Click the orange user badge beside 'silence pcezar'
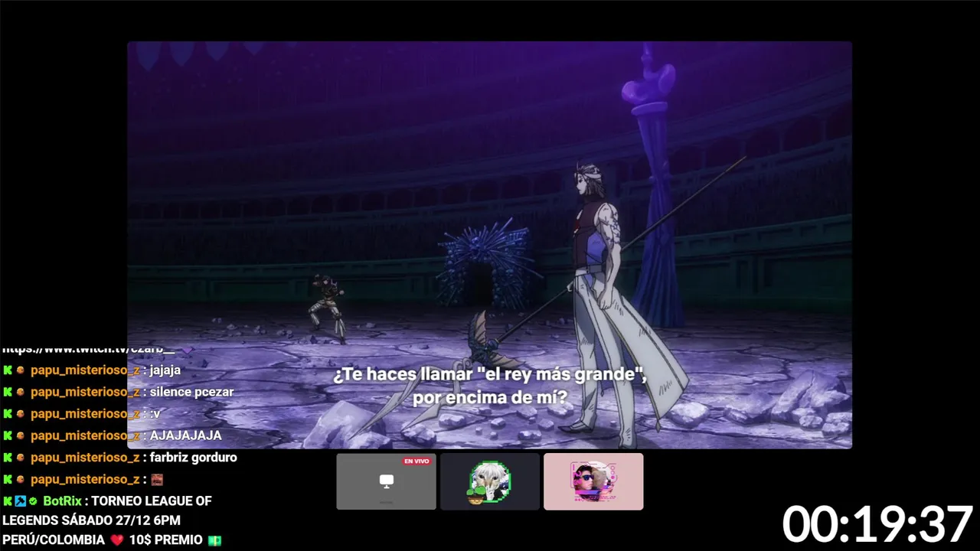980x551 pixels. tap(21, 392)
